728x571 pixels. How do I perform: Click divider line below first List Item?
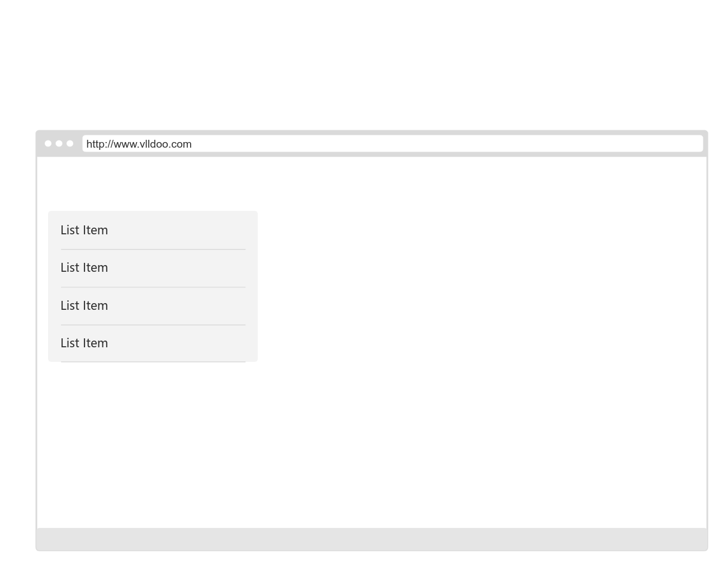pos(153,249)
